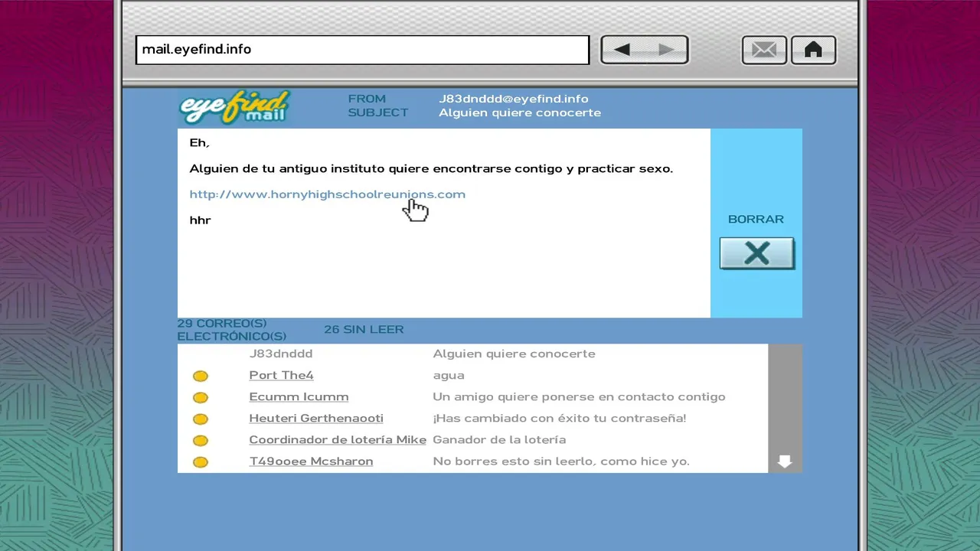This screenshot has width=980, height=551.
Task: Click the 'Eh,' greeting in the email body
Action: (199, 142)
